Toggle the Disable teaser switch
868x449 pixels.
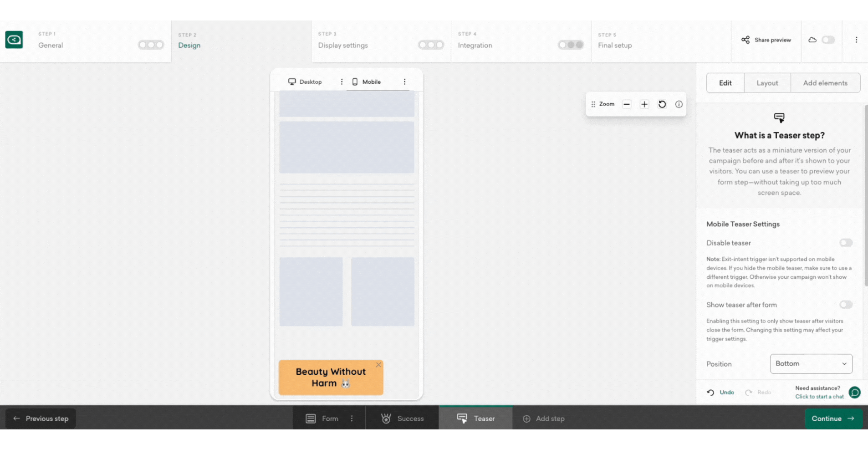coord(846,243)
